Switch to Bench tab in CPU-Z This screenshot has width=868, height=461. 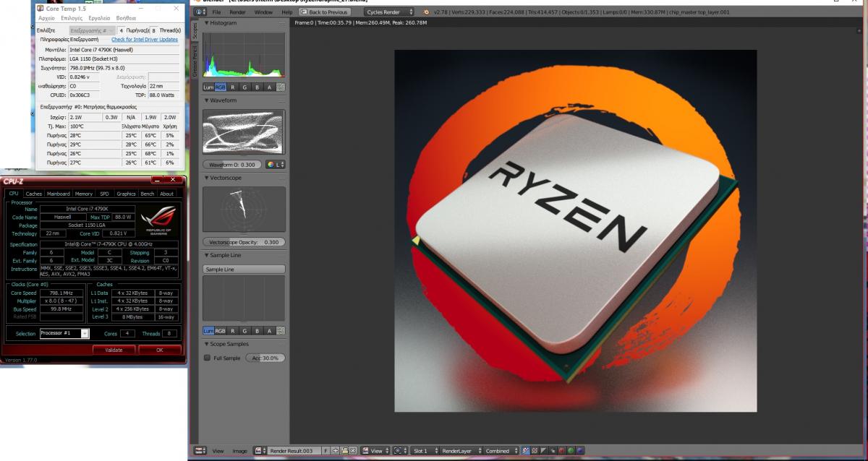click(x=148, y=194)
